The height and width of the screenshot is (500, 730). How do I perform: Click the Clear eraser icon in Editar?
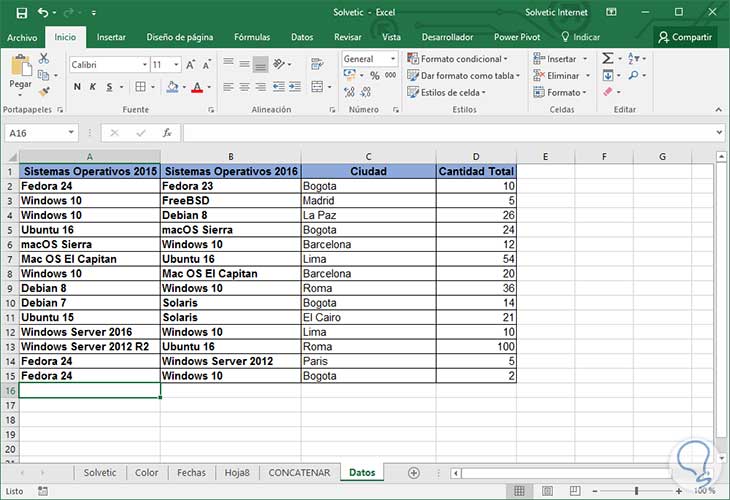tap(608, 92)
